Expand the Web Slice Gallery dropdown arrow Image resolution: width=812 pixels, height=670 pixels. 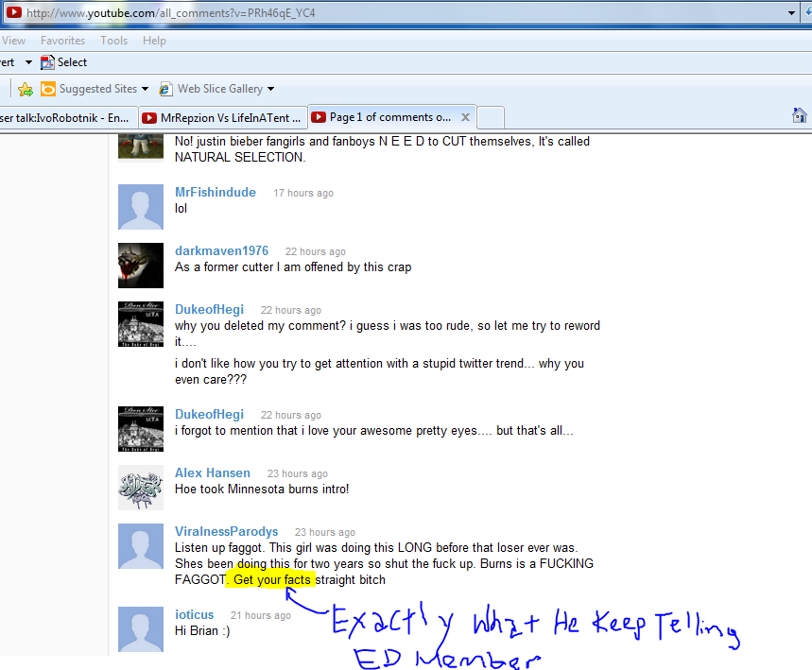tap(270, 89)
